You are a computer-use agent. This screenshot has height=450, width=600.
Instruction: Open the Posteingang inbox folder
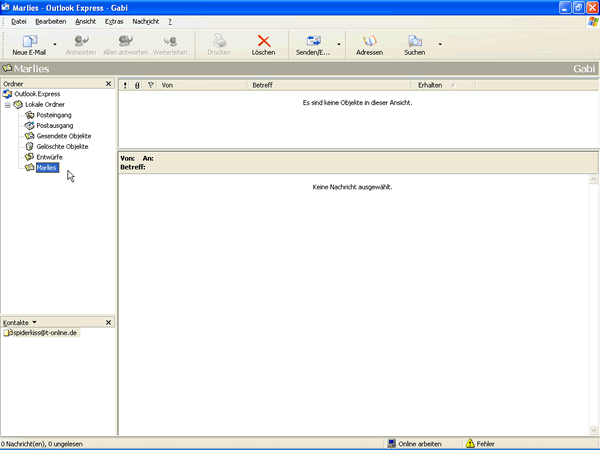click(53, 115)
